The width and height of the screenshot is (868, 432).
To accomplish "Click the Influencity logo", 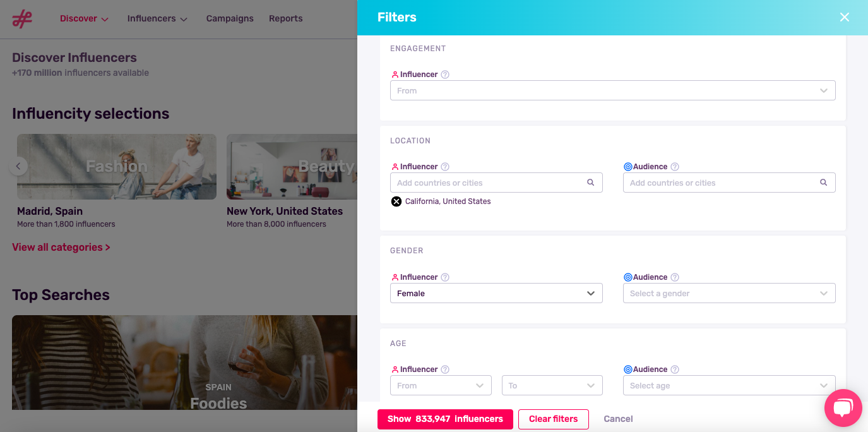I will point(22,19).
